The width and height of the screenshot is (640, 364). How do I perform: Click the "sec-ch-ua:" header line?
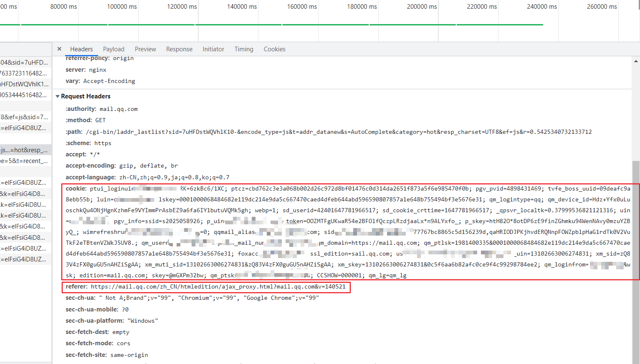pyautogui.click(x=192, y=298)
